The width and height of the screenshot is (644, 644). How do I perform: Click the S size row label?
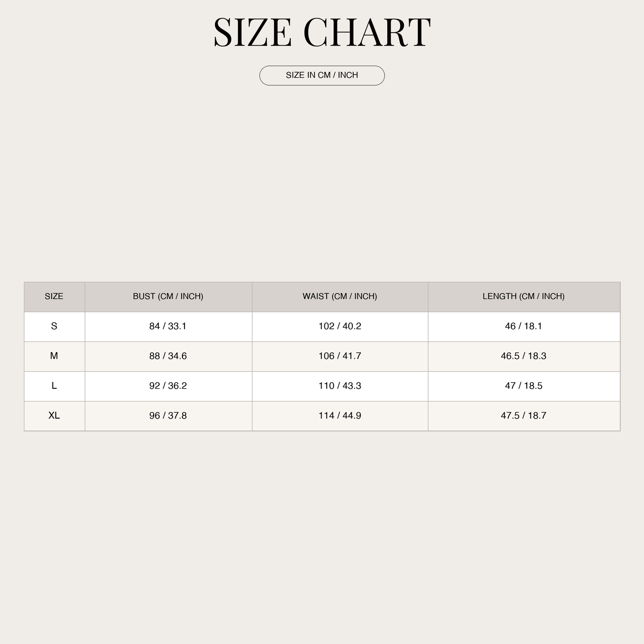[x=54, y=326]
